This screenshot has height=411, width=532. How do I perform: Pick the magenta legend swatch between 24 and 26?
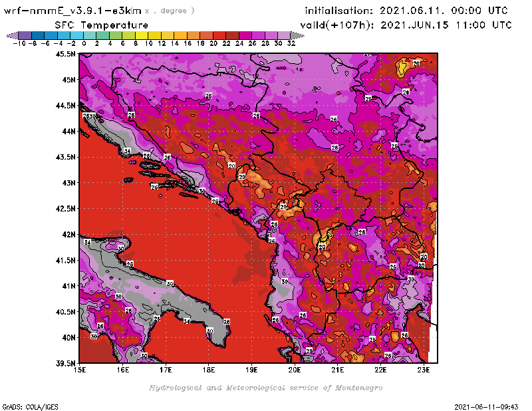[245, 35]
